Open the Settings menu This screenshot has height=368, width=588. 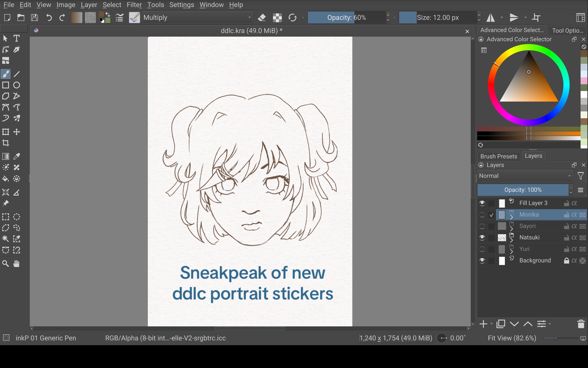point(182,5)
